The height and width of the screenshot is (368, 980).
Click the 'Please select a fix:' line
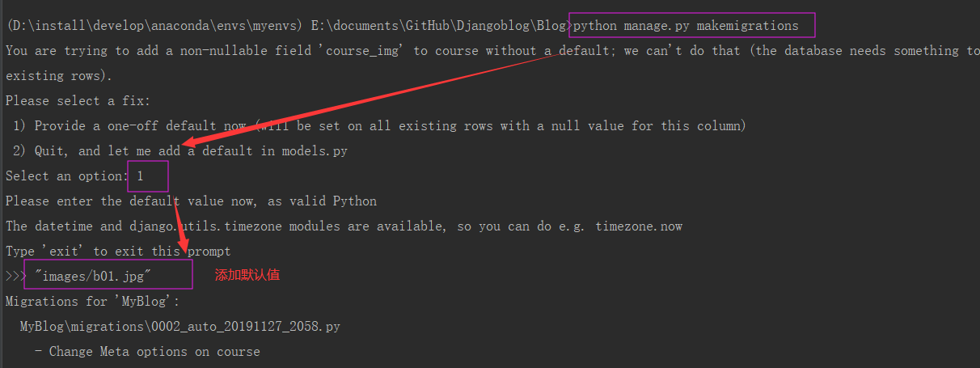(x=78, y=101)
